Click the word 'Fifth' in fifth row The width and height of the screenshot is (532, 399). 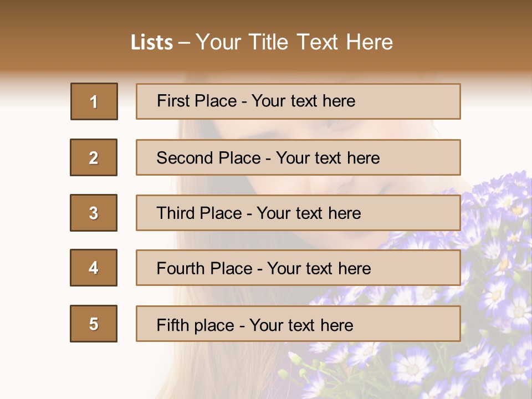pyautogui.click(x=172, y=325)
